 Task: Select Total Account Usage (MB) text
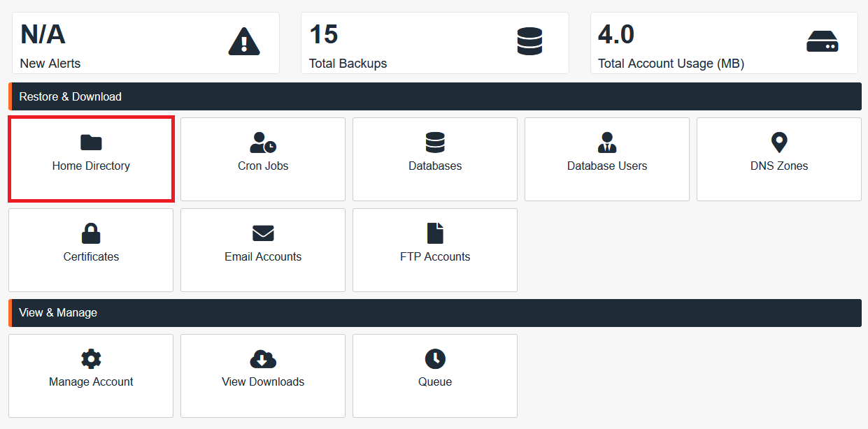pyautogui.click(x=671, y=64)
